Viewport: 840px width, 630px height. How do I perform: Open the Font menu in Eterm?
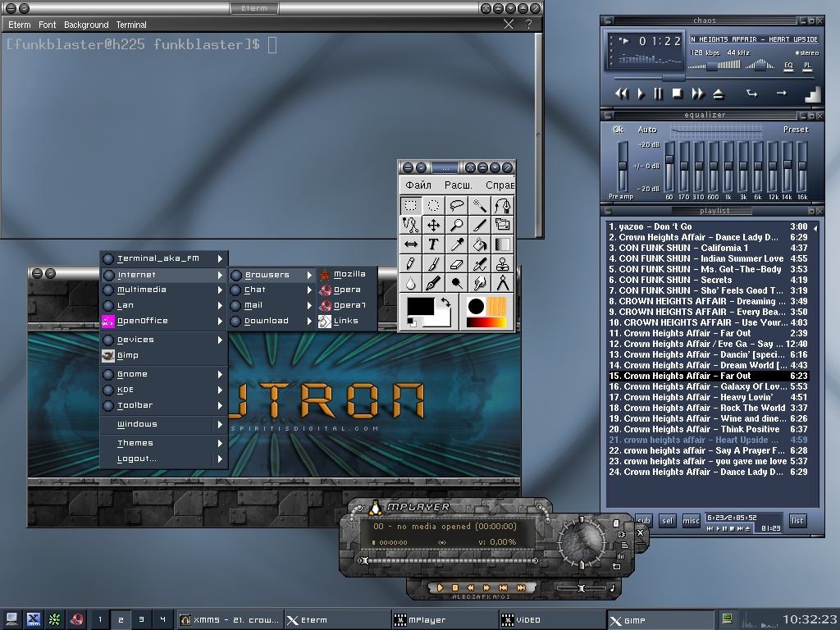coord(47,25)
